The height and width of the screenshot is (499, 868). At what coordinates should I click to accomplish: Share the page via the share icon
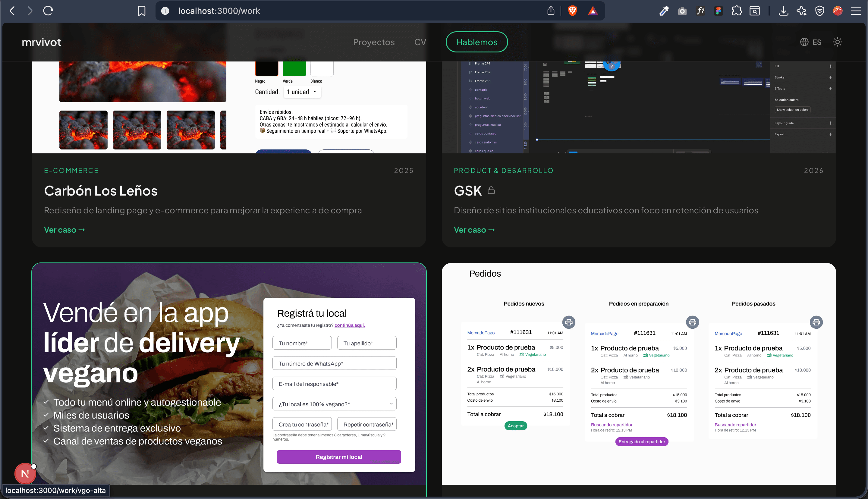pyautogui.click(x=551, y=11)
